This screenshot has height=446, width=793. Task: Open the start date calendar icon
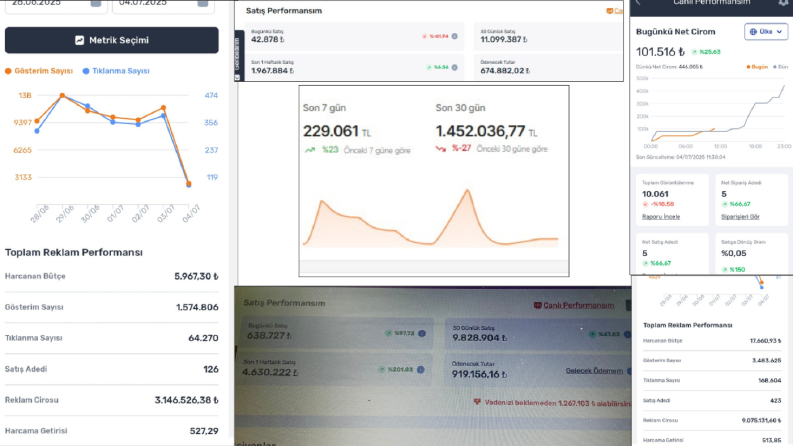(96, 3)
